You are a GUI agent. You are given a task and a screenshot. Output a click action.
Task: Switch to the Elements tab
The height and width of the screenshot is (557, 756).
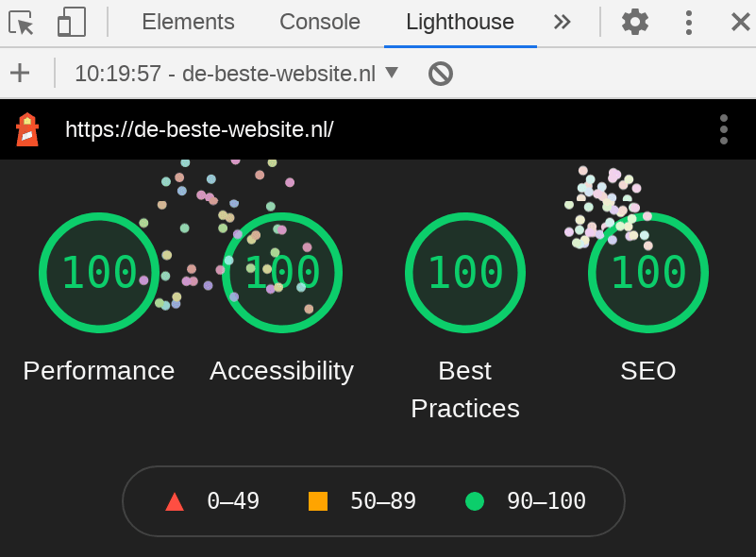click(188, 22)
